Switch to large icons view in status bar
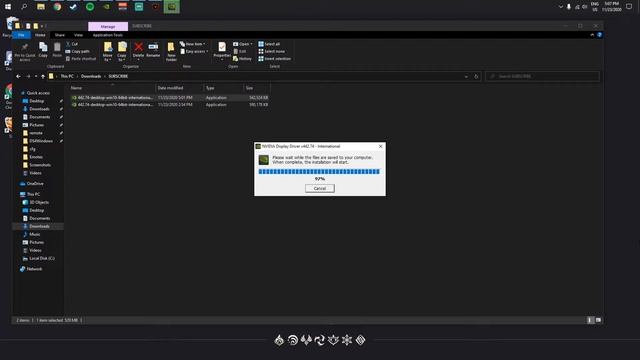640x360 pixels. point(598,320)
